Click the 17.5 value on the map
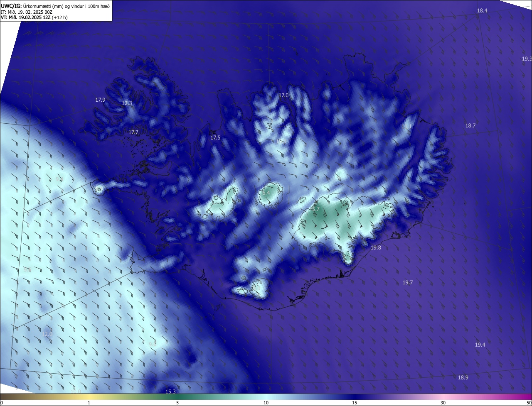532x406 pixels. point(215,138)
